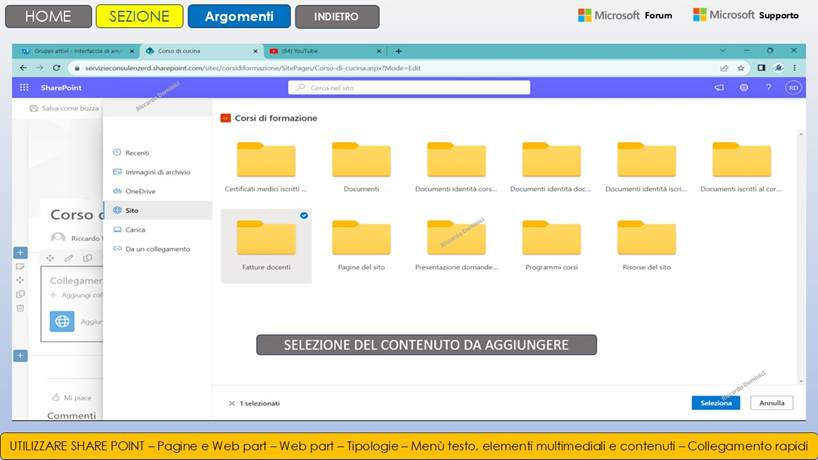Open the RD user account avatar

[793, 88]
